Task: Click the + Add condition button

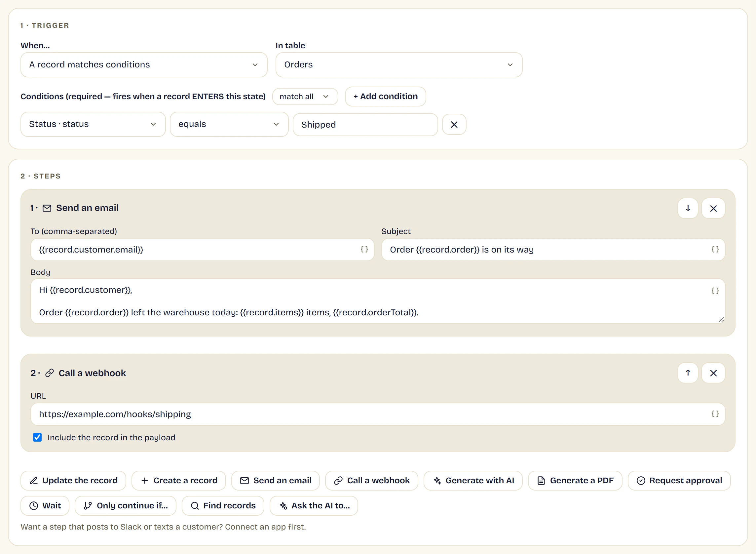Action: click(x=386, y=97)
